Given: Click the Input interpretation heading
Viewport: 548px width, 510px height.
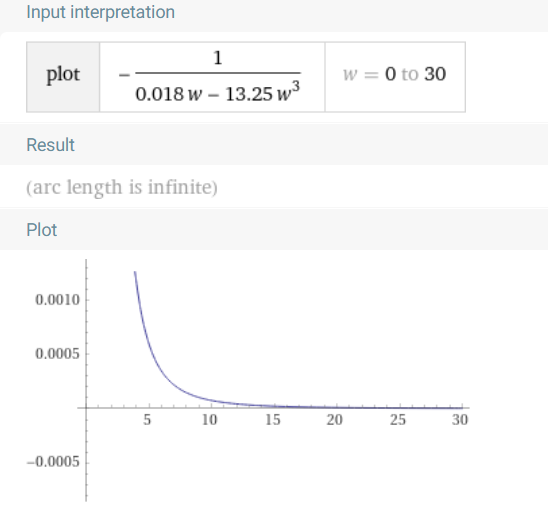Looking at the screenshot, I should tap(101, 12).
